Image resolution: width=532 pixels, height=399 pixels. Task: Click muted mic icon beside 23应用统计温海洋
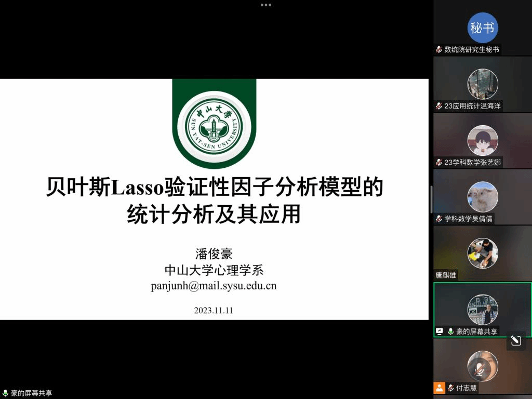[439, 106]
